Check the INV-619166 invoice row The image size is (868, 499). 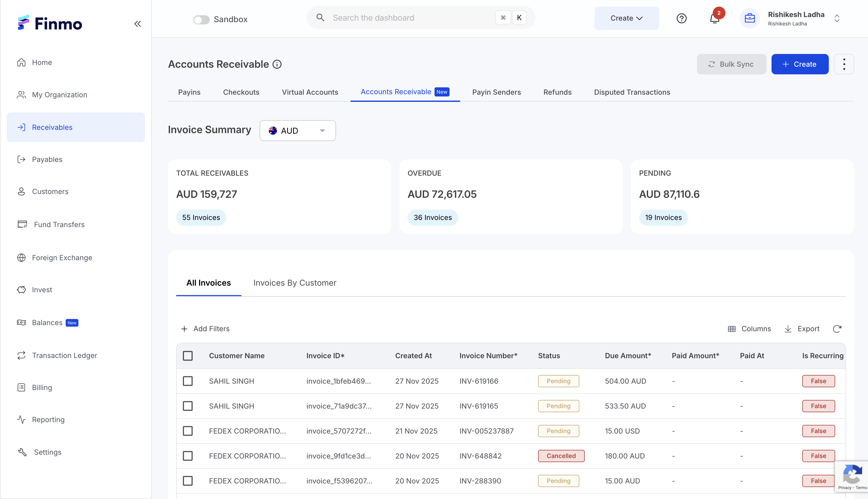click(x=188, y=381)
